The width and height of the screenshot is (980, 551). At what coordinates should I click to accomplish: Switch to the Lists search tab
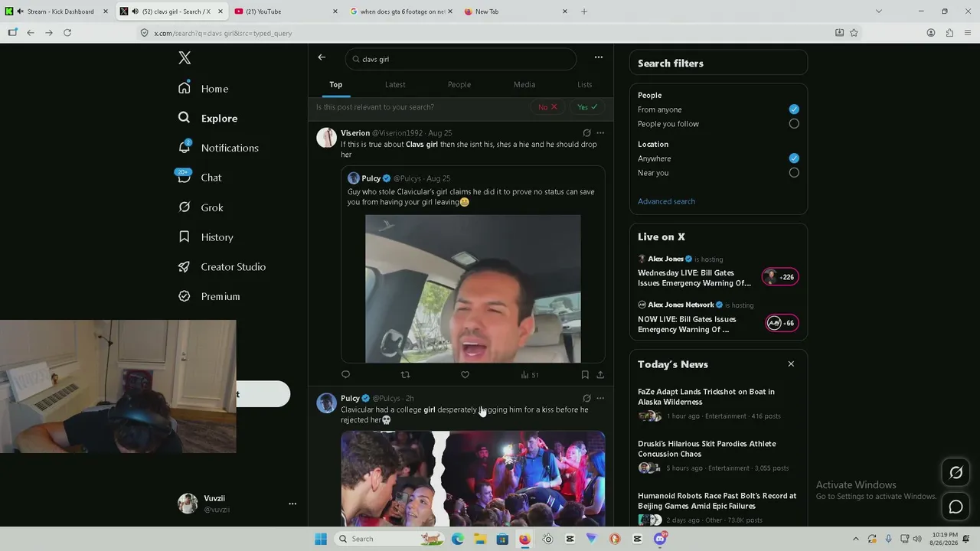(x=585, y=85)
